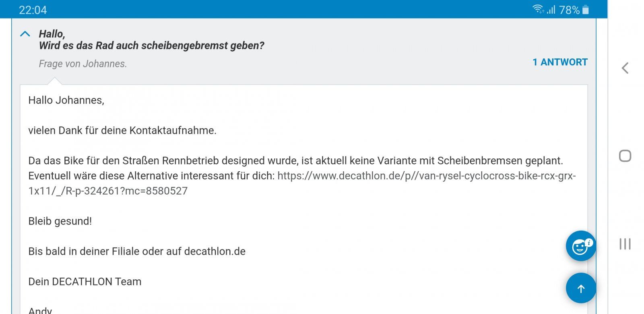Collapse the question with the chevron arrow
The width and height of the screenshot is (644, 314).
click(25, 34)
